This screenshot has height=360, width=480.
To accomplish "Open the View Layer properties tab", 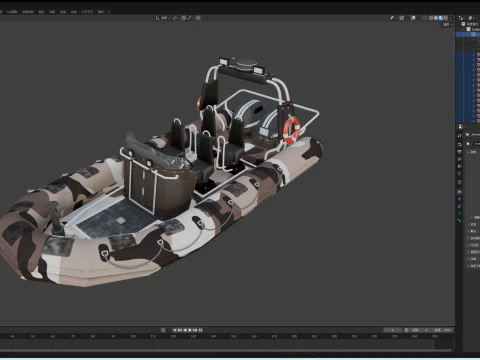I will coord(460,159).
